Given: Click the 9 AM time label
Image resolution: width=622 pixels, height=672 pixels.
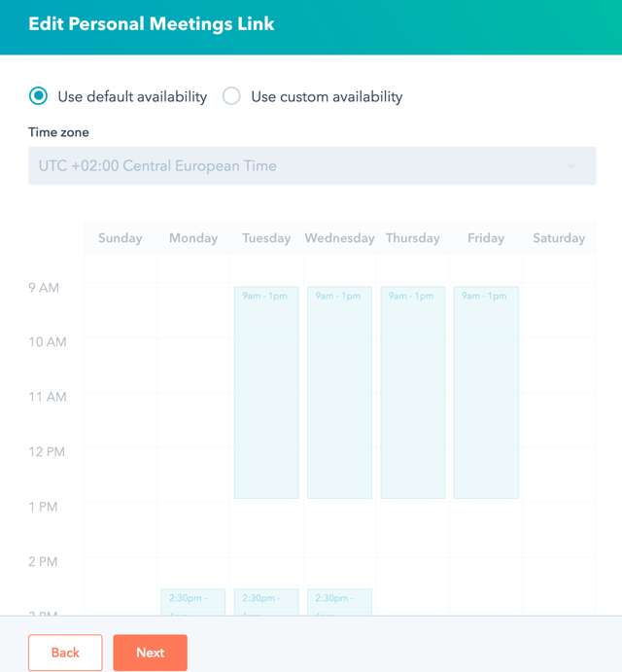Looking at the screenshot, I should click(44, 288).
